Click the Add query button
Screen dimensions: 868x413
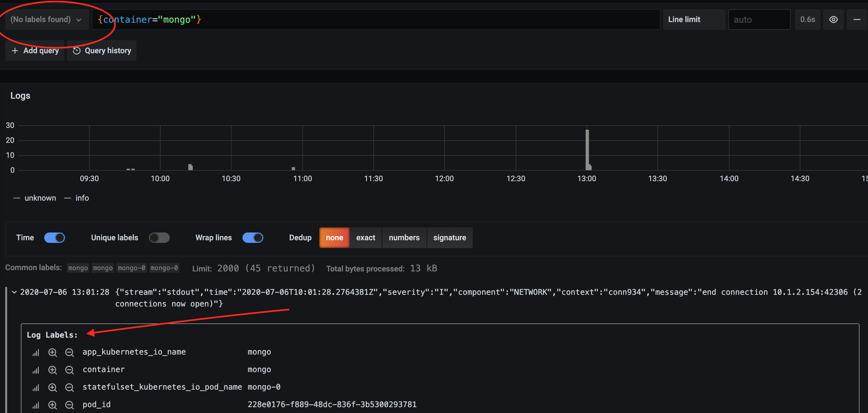tap(34, 51)
